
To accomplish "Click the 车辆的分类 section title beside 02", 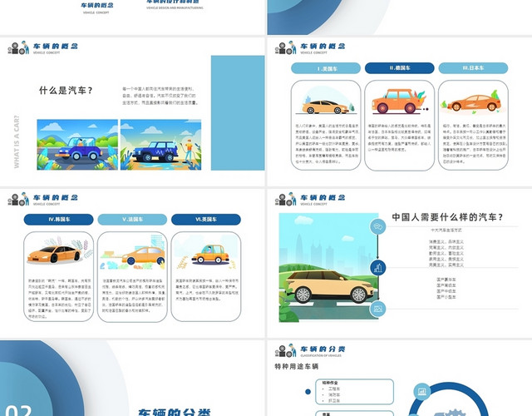I will coord(175,413).
